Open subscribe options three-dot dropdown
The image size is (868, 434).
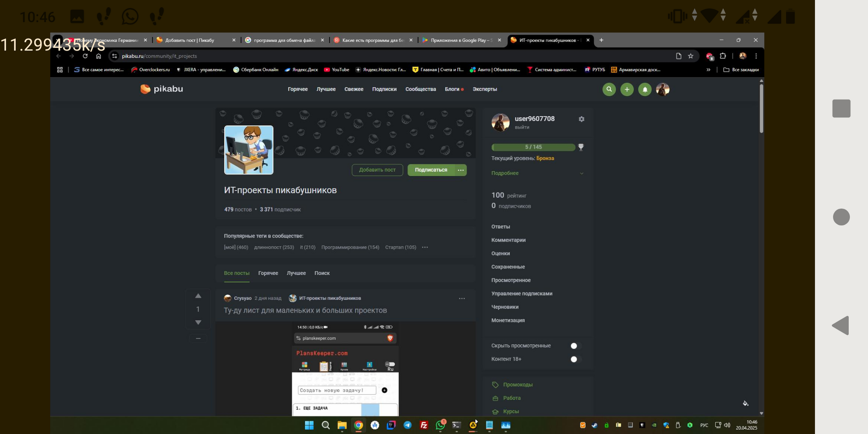point(461,170)
